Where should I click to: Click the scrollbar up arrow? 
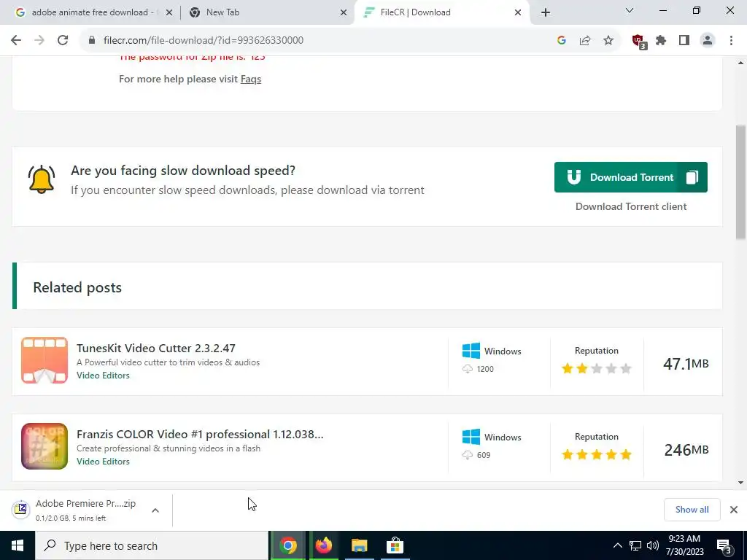pyautogui.click(x=741, y=63)
